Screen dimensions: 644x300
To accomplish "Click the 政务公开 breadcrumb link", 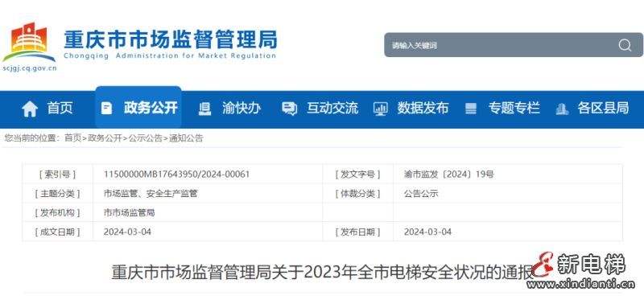I will pos(105,138).
